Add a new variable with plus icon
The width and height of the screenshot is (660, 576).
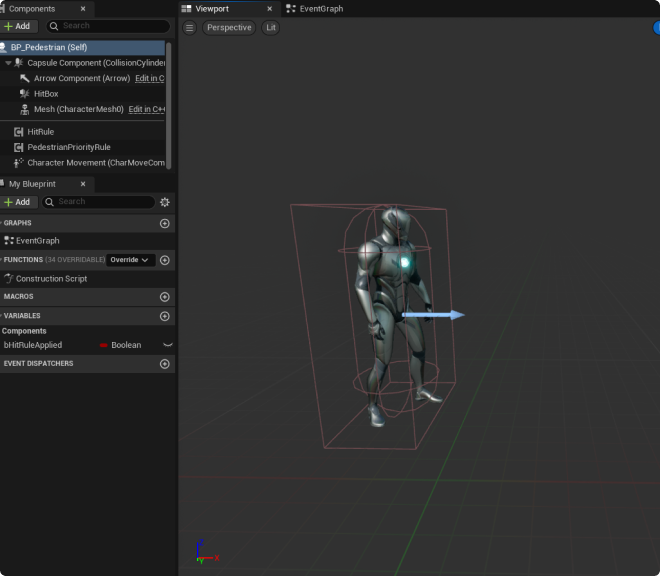point(165,316)
